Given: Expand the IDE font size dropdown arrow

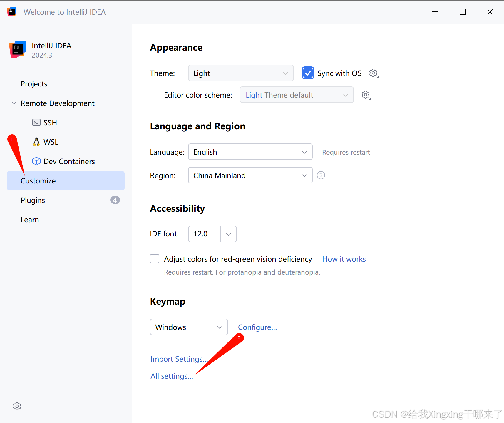Looking at the screenshot, I should (x=229, y=234).
